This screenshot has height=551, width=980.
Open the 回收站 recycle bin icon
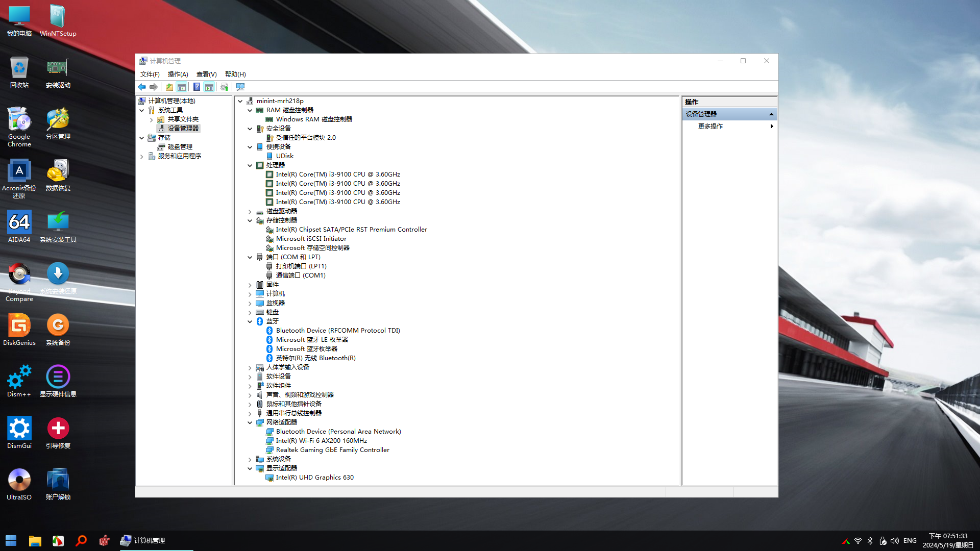pyautogui.click(x=19, y=72)
